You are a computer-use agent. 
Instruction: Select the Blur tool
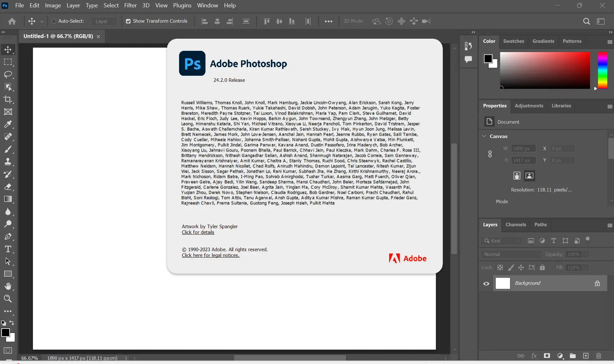point(8,212)
